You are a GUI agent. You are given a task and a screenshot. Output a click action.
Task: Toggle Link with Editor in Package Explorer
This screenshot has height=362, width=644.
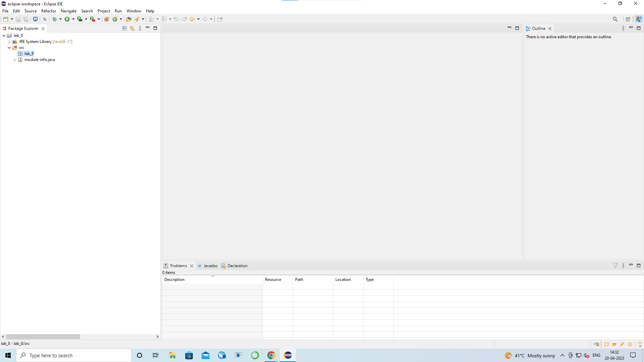[132, 28]
